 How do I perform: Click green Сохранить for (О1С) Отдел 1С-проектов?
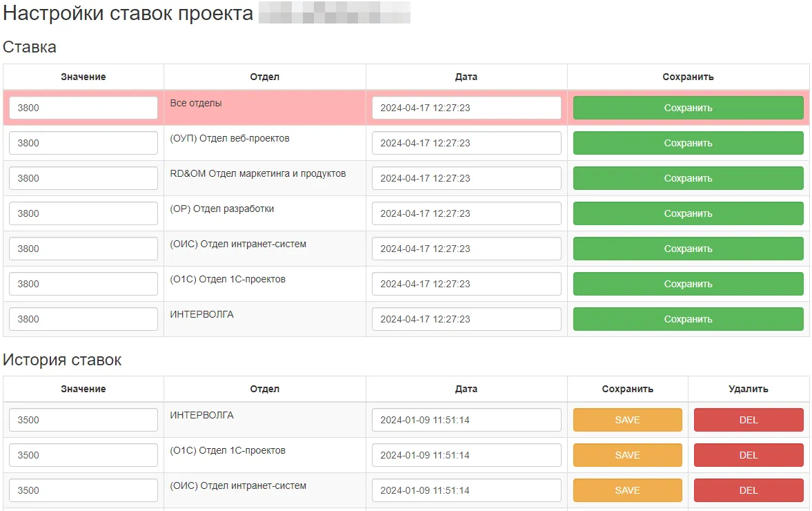[x=688, y=284]
